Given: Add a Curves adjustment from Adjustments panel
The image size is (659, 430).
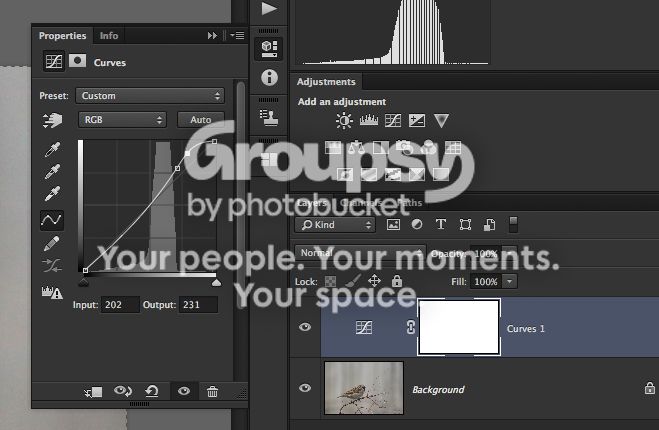Looking at the screenshot, I should point(393,121).
